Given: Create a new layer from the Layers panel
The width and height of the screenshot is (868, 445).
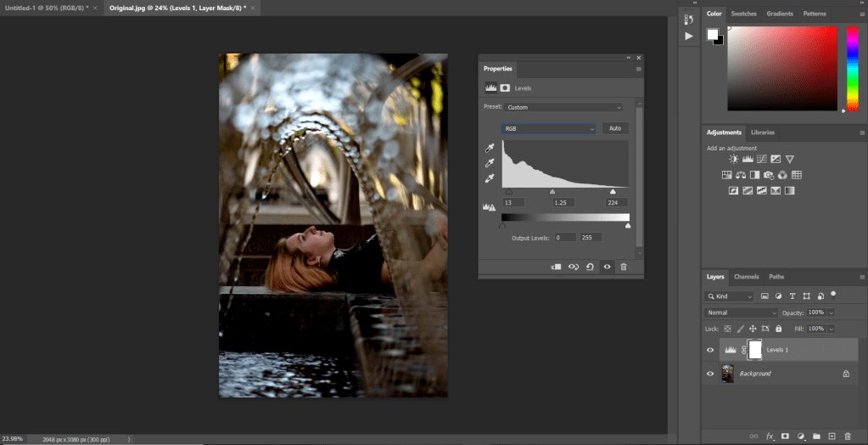Looking at the screenshot, I should 832,436.
